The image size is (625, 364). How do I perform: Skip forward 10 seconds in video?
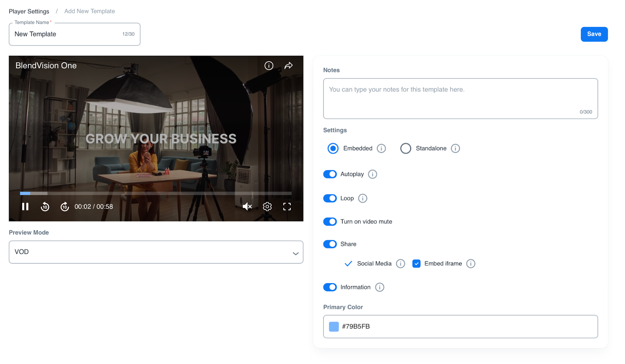[x=64, y=207]
